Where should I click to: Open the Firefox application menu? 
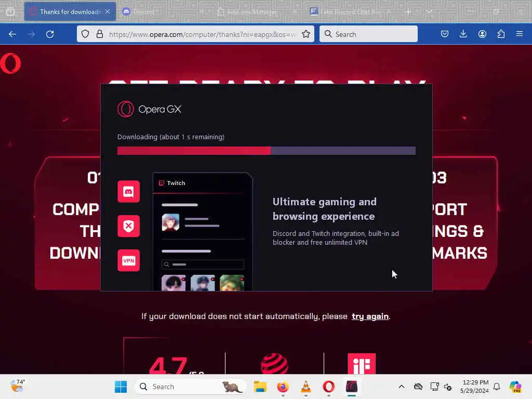520,34
